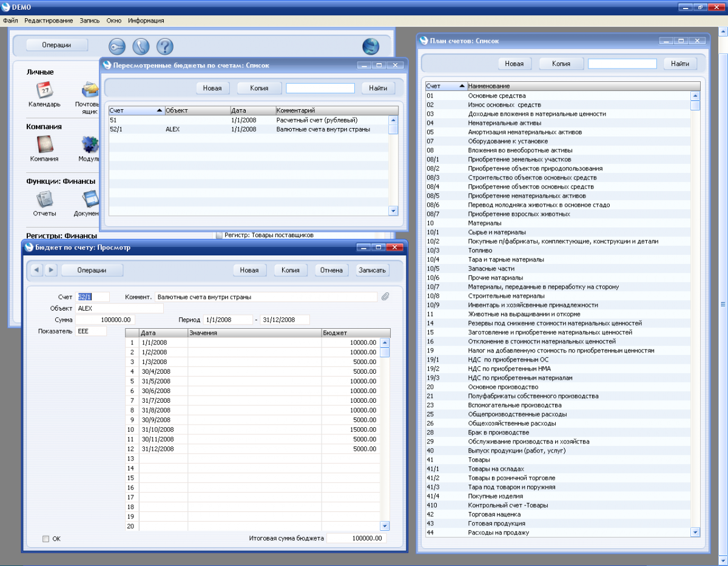Click the Итоговая сумма бюджета field

(356, 538)
